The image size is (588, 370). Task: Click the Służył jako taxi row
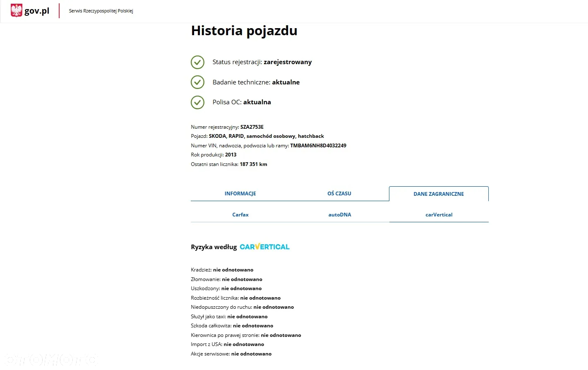(229, 317)
